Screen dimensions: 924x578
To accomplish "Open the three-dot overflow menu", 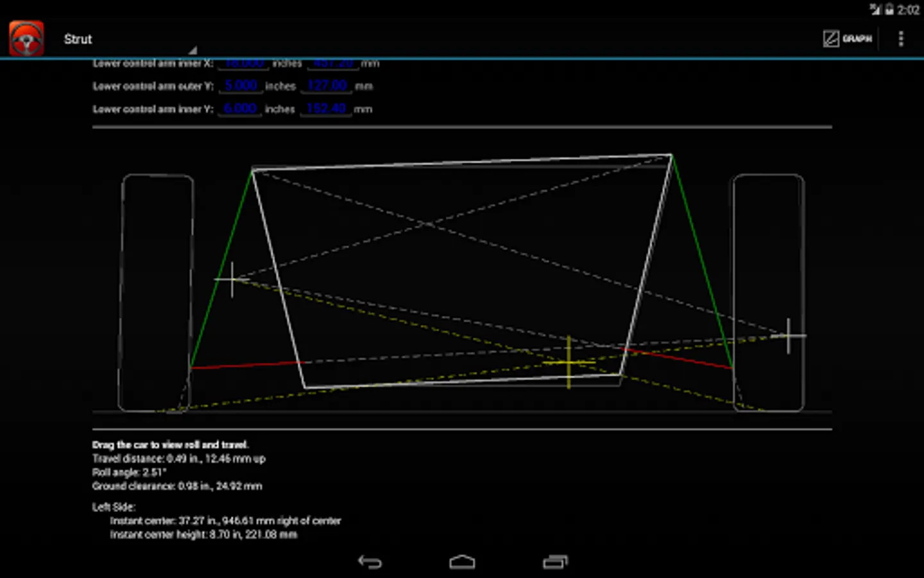I will tap(901, 39).
